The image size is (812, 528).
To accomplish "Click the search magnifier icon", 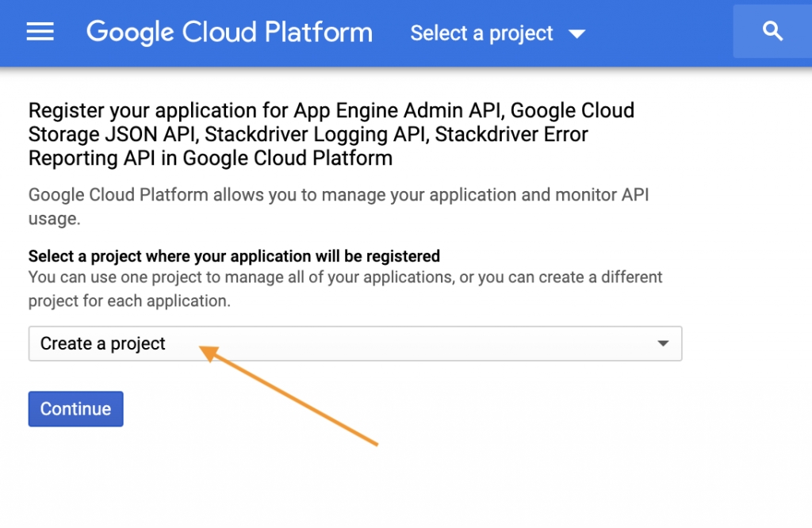I will click(x=772, y=32).
